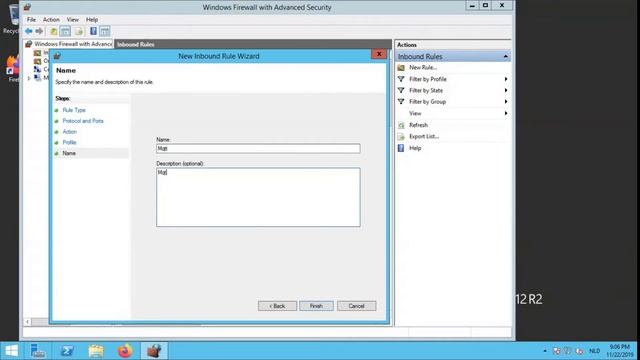Viewport: 640px width, 360px height.
Task: Click the Connection Security Rules tree icon
Action: tap(38, 69)
